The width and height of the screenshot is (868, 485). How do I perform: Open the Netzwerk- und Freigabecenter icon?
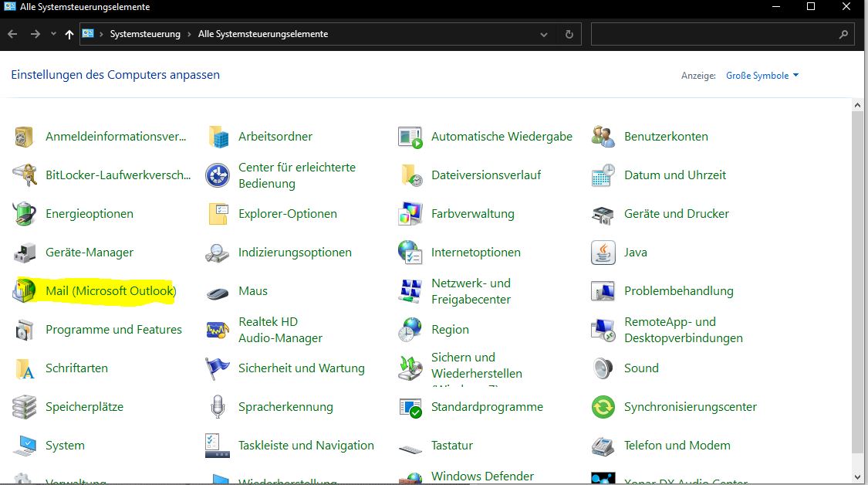tap(410, 291)
